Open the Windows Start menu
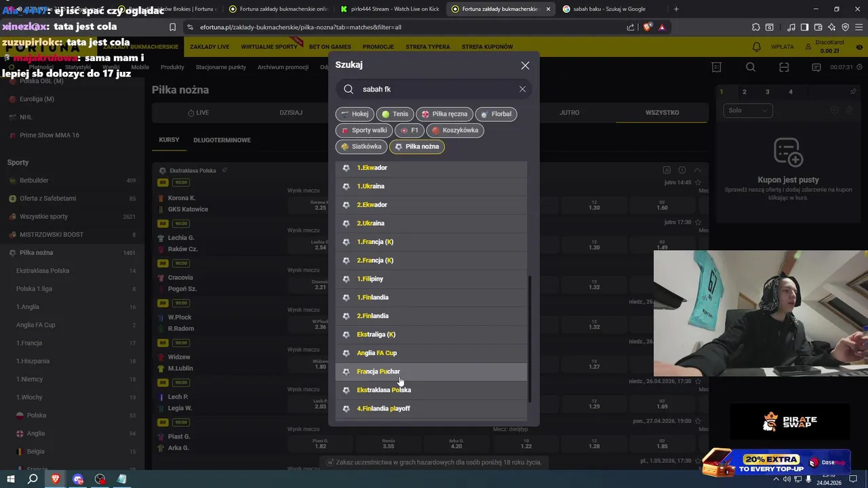 click(x=10, y=479)
